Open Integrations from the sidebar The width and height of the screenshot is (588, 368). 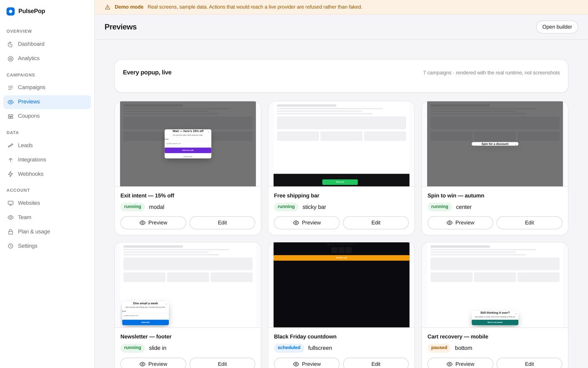click(x=47, y=160)
